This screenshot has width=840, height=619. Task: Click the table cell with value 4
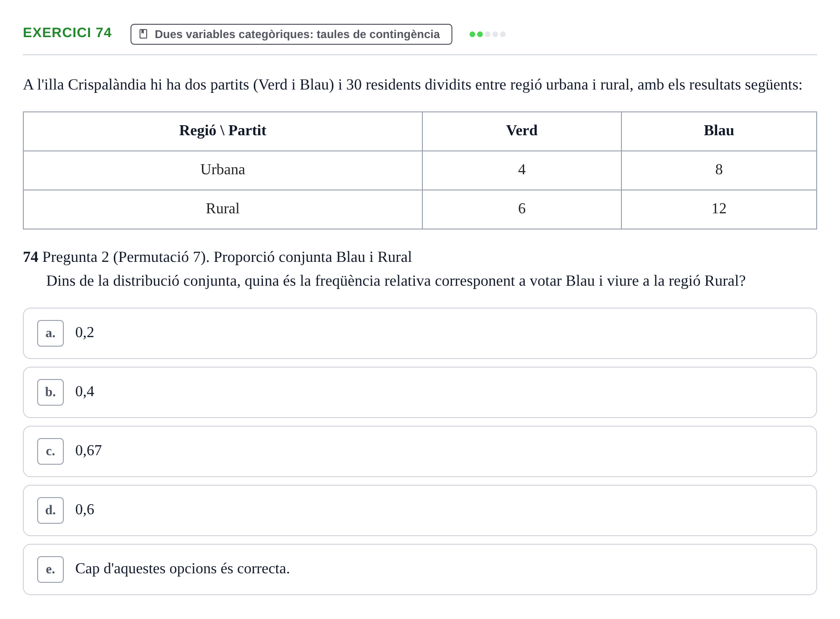(522, 170)
